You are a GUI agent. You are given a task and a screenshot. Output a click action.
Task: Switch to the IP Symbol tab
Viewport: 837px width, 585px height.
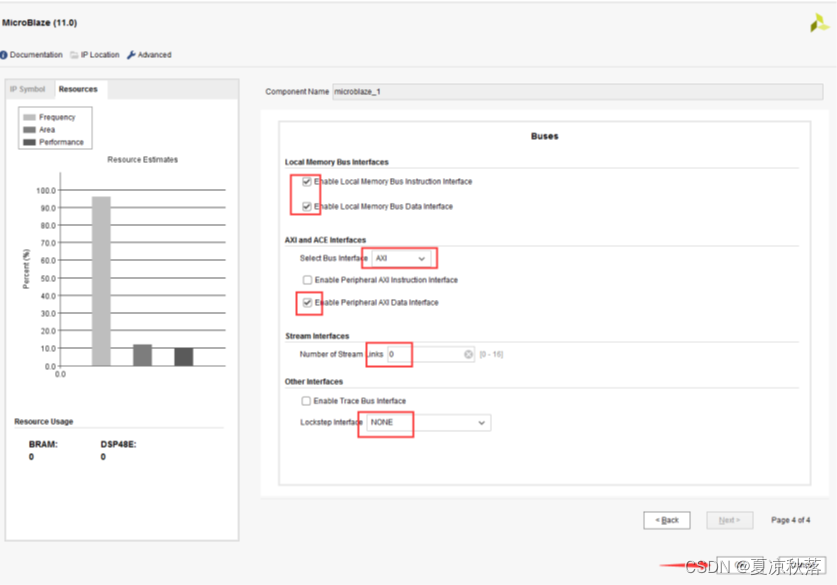pyautogui.click(x=28, y=89)
